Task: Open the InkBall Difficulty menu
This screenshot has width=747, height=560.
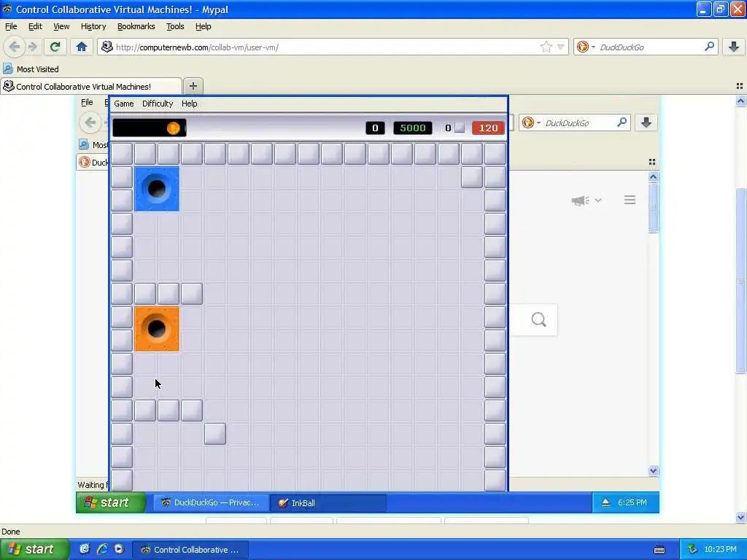Action: click(x=158, y=104)
